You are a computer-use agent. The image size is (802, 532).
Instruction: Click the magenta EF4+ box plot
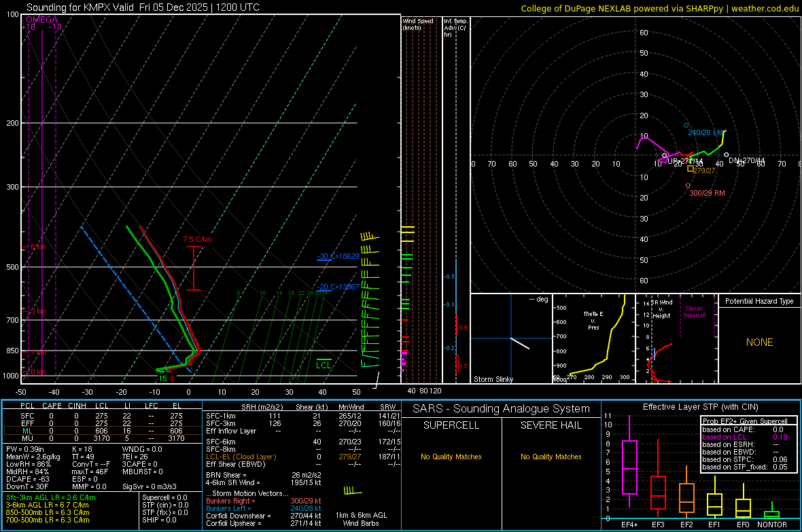pyautogui.click(x=629, y=467)
